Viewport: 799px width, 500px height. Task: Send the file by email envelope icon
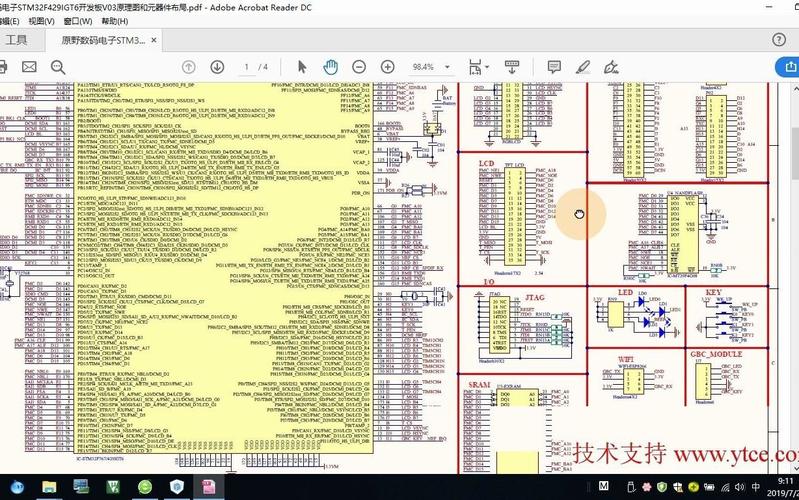click(x=29, y=67)
